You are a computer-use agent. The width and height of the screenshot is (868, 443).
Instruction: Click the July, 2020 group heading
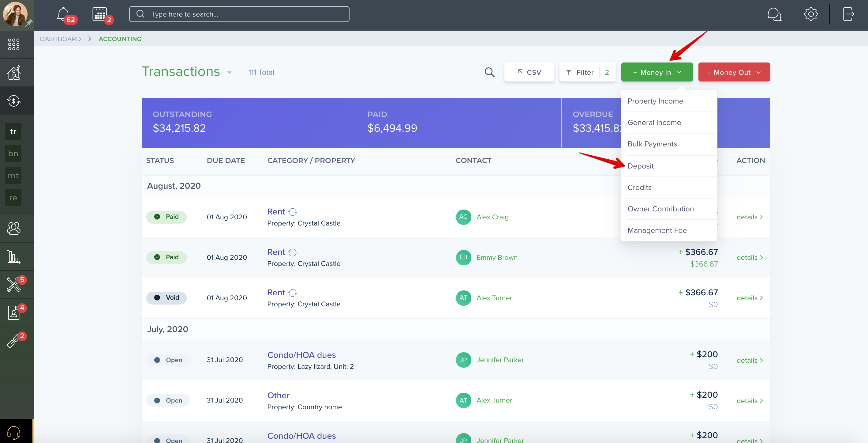pos(167,329)
